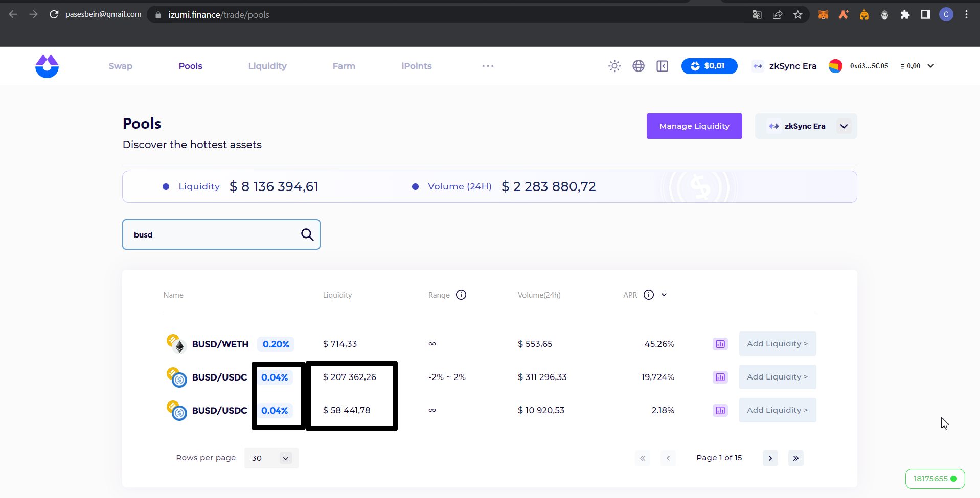The image size is (980, 498).
Task: Click the 45.26% APR value
Action: tap(659, 344)
